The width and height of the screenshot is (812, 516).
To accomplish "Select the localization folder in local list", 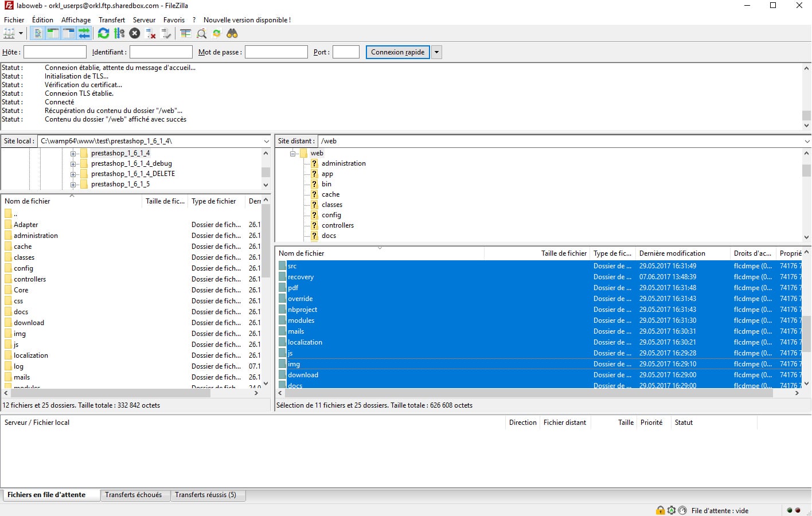I will pos(31,355).
